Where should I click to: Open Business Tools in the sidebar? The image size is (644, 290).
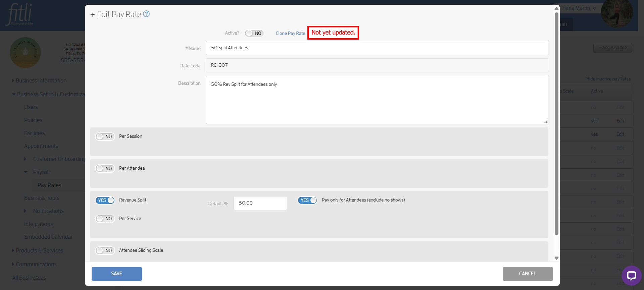pyautogui.click(x=42, y=198)
